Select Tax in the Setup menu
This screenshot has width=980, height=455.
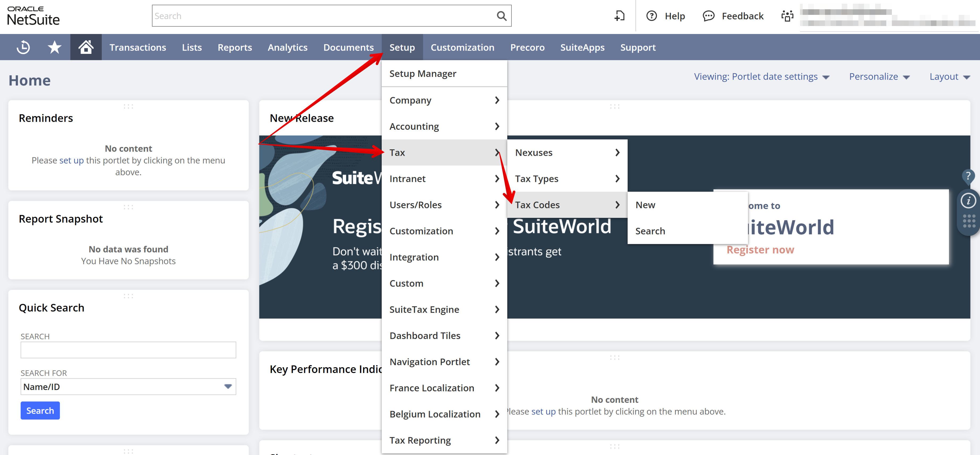444,153
